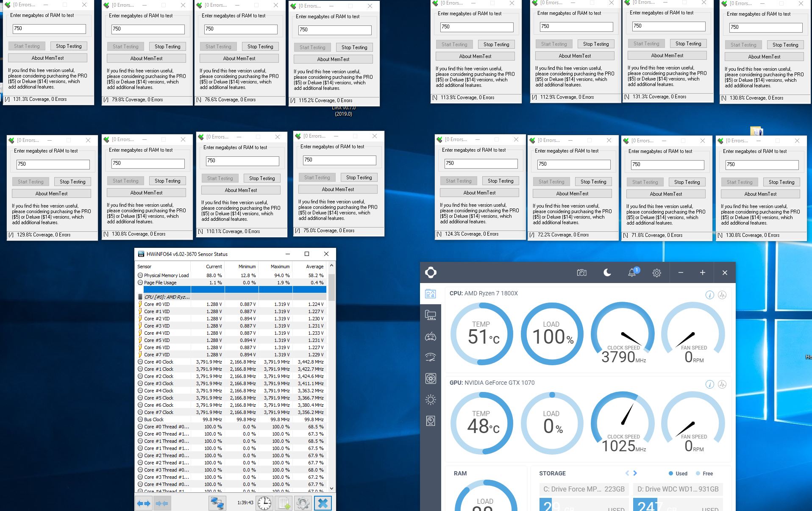Click the CPU clock speed 3790 MHz gauge
Image resolution: width=812 pixels, height=511 pixels.
[623, 334]
